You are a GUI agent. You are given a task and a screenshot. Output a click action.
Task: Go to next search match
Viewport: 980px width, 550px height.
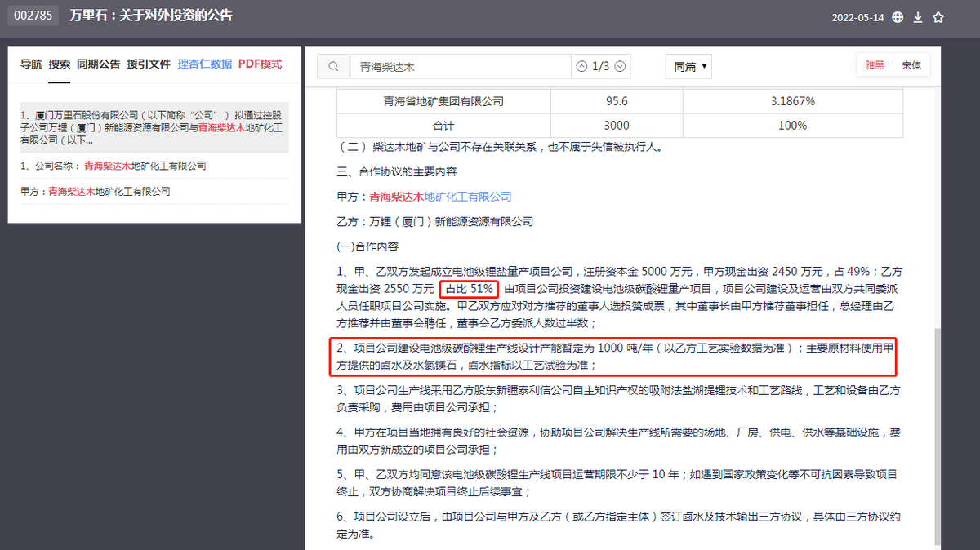tap(620, 67)
